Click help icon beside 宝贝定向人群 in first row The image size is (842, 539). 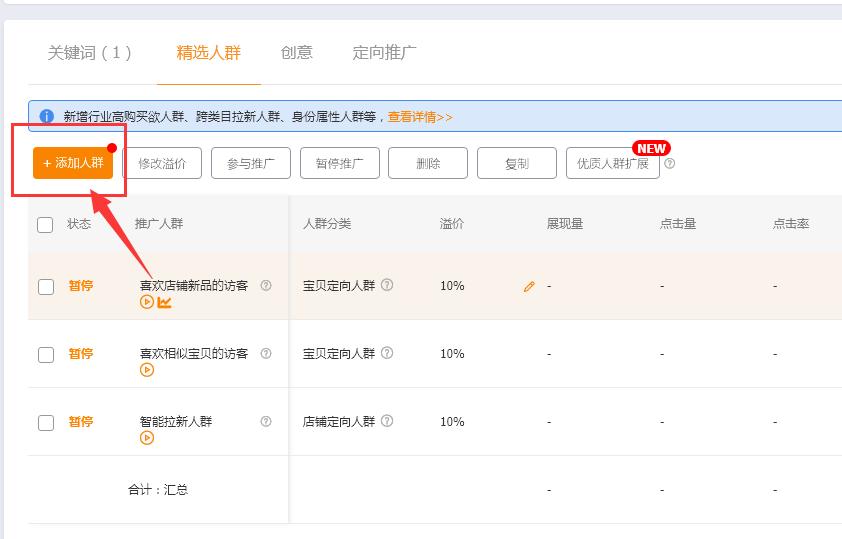pos(387,285)
